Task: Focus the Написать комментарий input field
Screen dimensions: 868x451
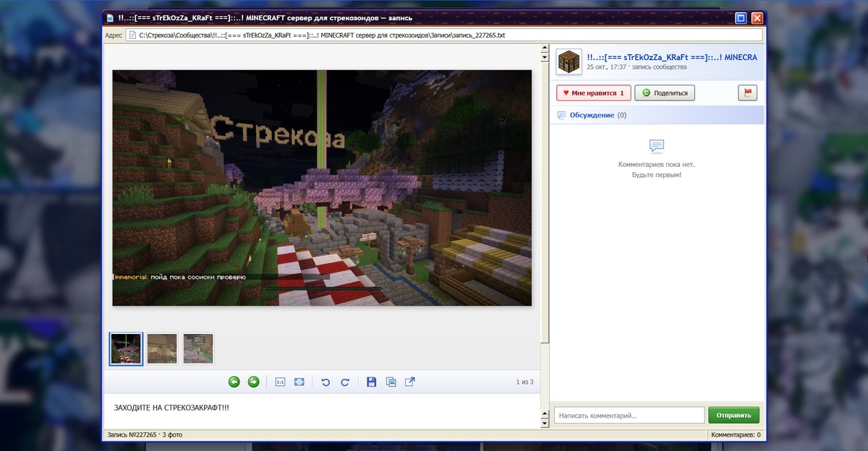Action: point(629,415)
